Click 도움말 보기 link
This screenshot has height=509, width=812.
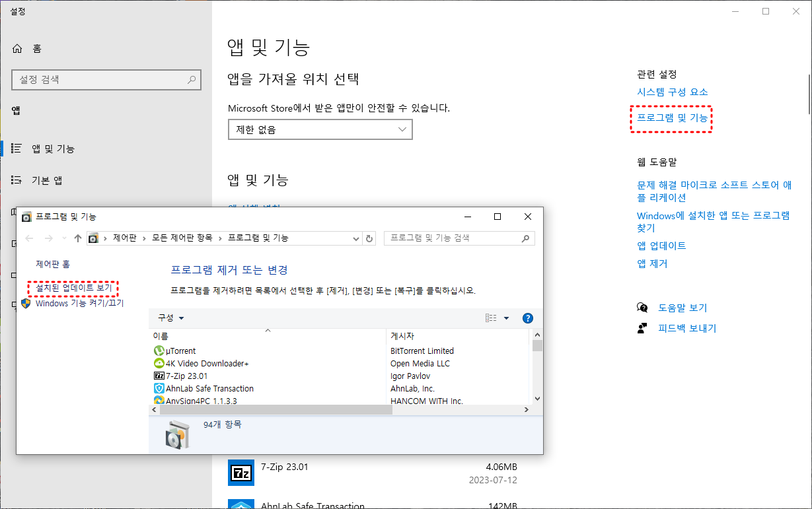pyautogui.click(x=683, y=308)
